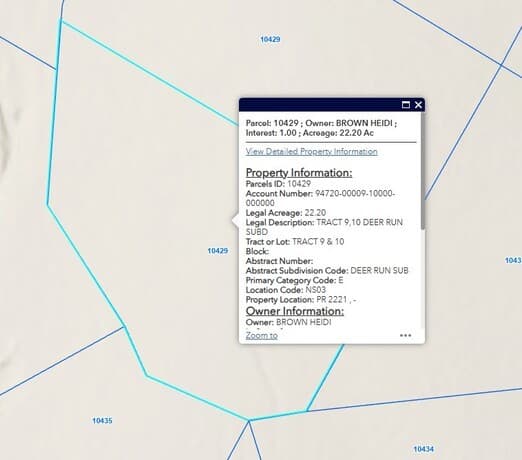The image size is (522, 460).
Task: Click the Account Number 94720-00009-10000 value
Action: (320, 198)
